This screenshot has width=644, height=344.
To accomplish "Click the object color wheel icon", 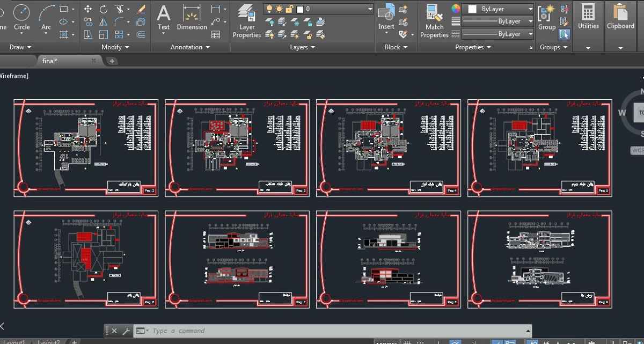I will coord(456,9).
